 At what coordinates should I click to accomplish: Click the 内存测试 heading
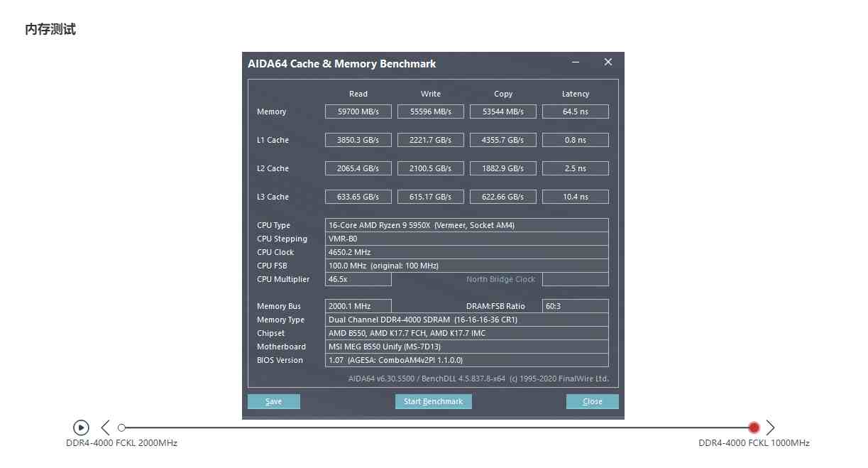tap(50, 29)
